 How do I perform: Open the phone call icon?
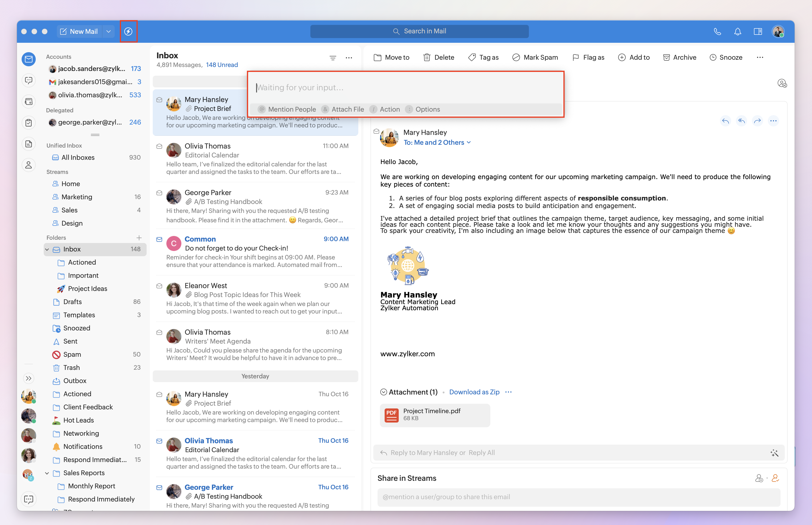click(x=717, y=31)
